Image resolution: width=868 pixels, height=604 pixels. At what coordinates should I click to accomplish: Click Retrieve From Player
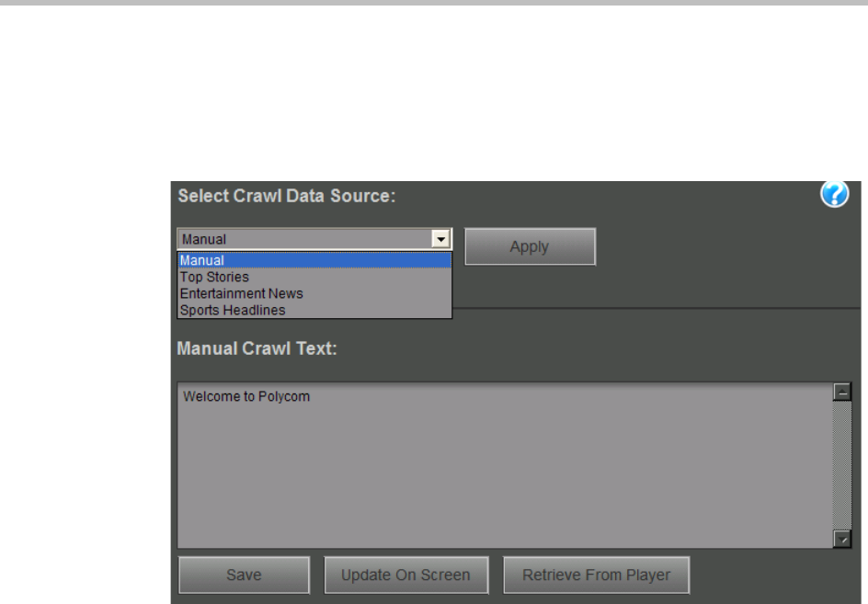[x=596, y=576]
